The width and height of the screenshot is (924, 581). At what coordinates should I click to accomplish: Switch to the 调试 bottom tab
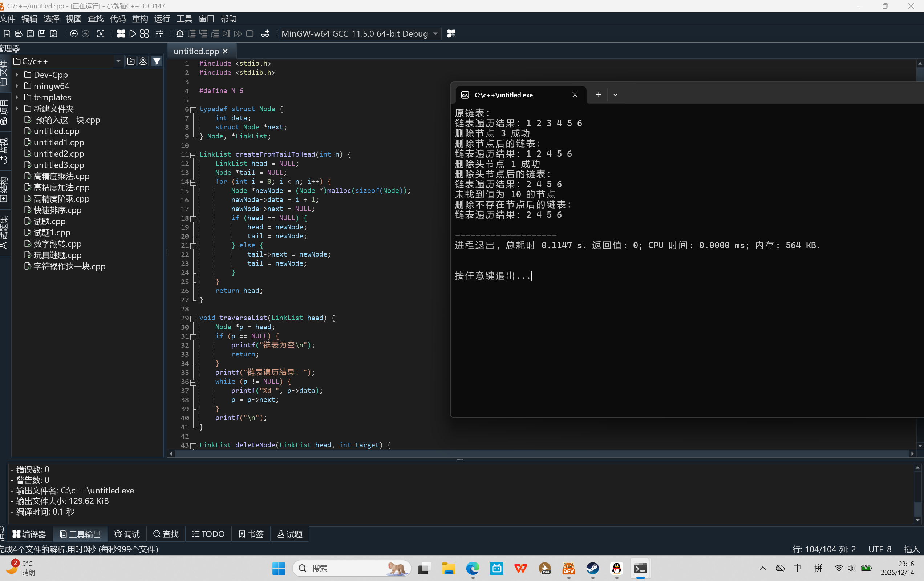pos(127,534)
